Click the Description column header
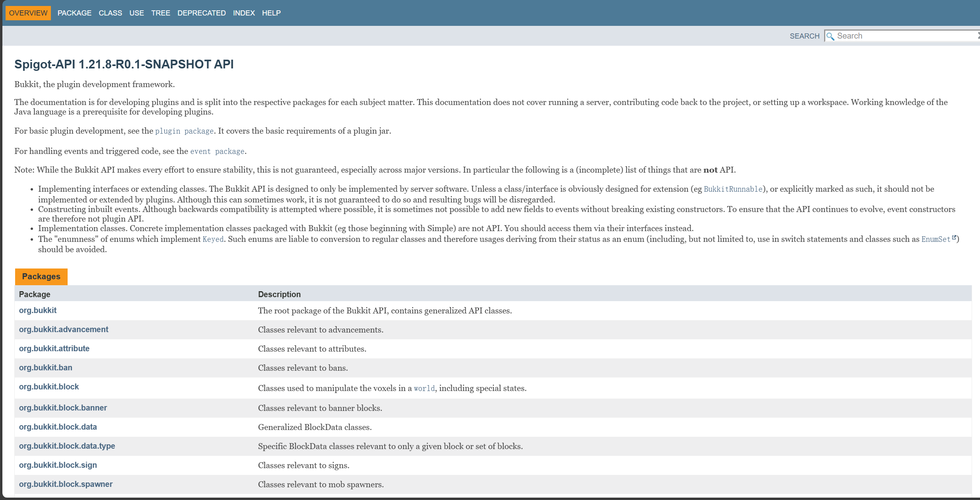This screenshot has height=500, width=980. [x=279, y=294]
